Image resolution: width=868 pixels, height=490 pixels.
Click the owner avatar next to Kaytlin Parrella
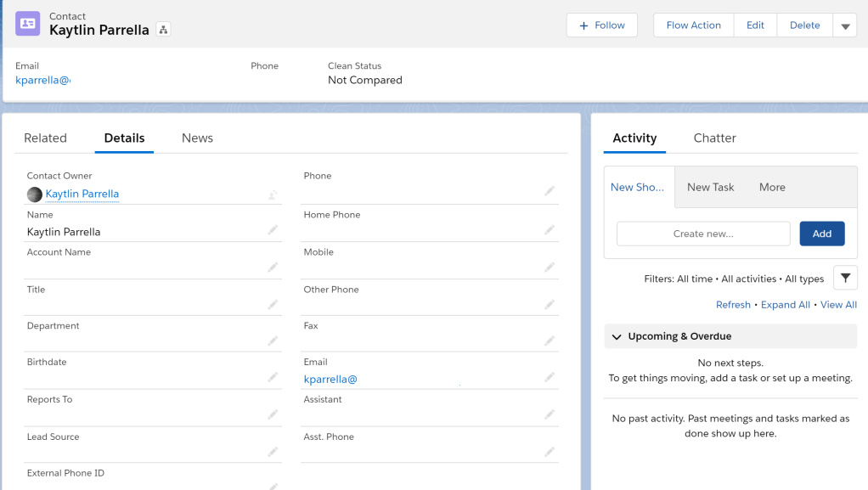tap(35, 194)
